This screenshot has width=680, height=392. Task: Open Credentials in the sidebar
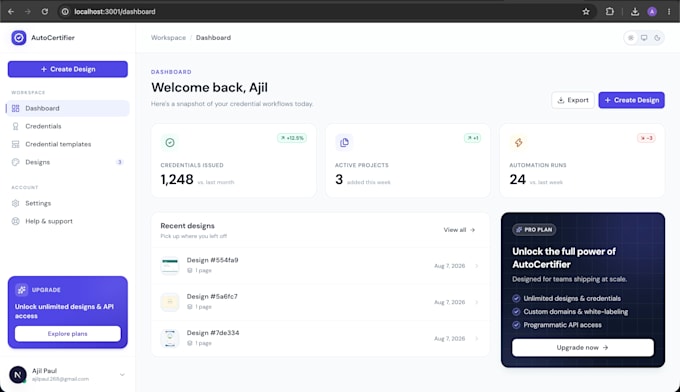point(68,126)
